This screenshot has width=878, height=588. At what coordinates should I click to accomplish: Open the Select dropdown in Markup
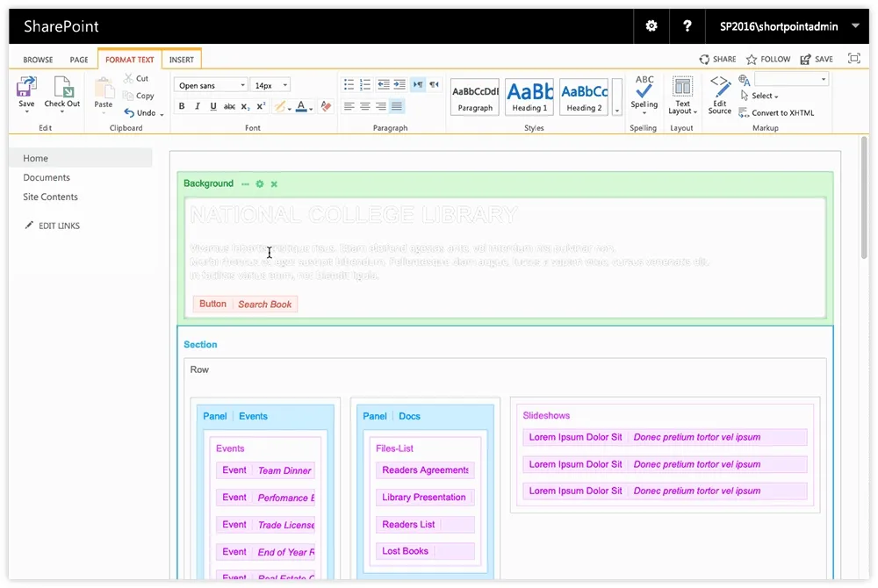[759, 96]
